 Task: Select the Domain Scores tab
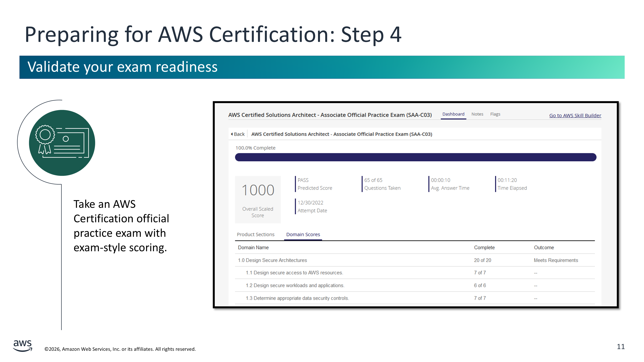(x=303, y=234)
